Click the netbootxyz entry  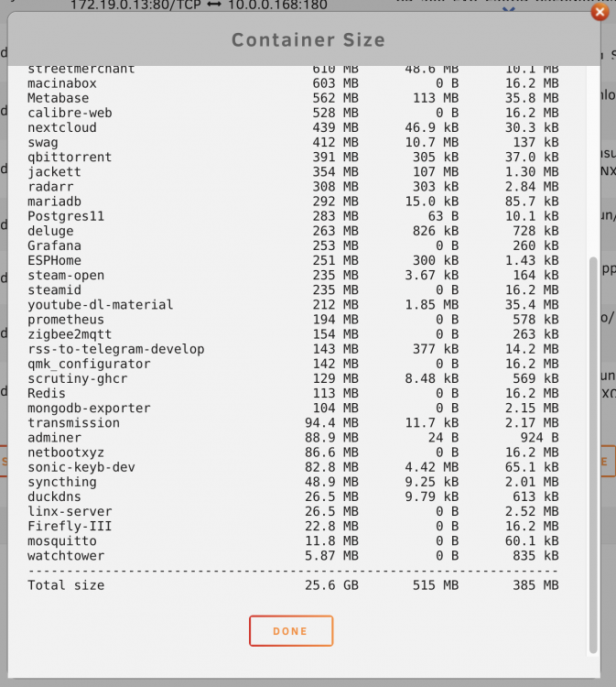point(66,453)
